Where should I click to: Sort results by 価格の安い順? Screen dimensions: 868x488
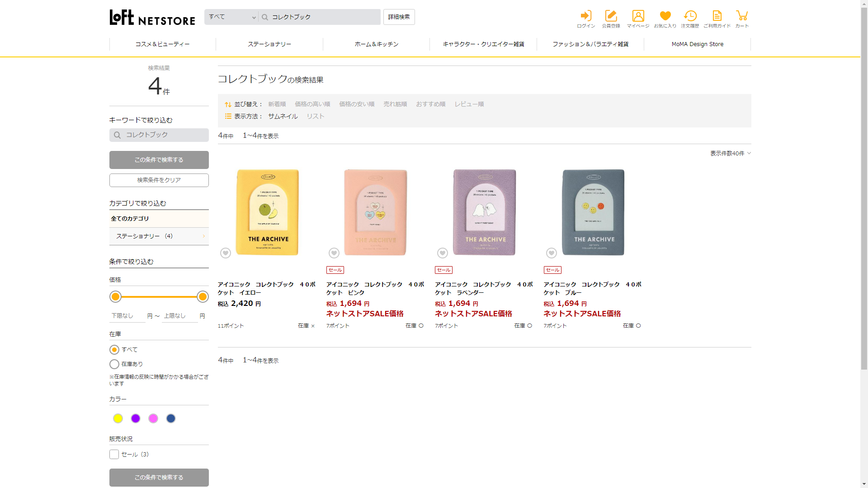tap(357, 104)
